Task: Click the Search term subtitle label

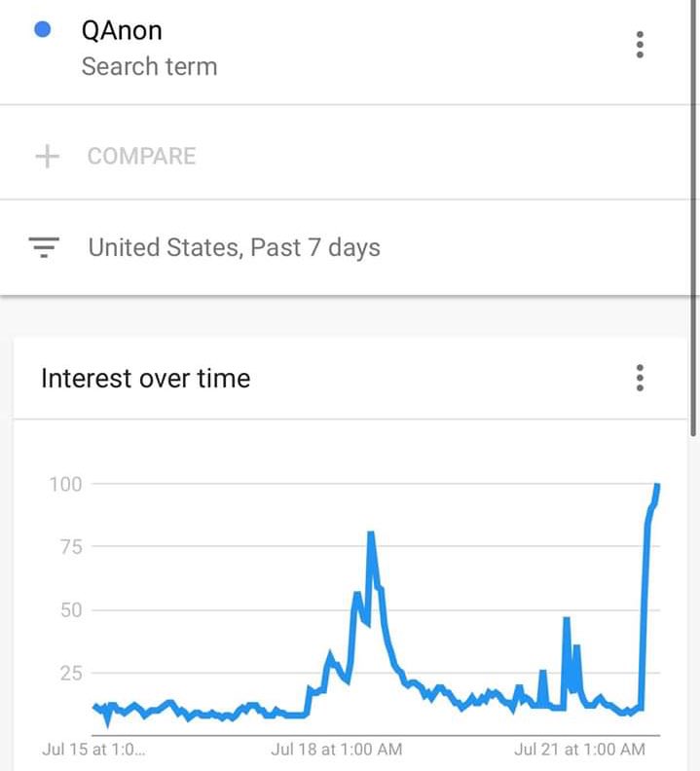Action: (x=150, y=66)
